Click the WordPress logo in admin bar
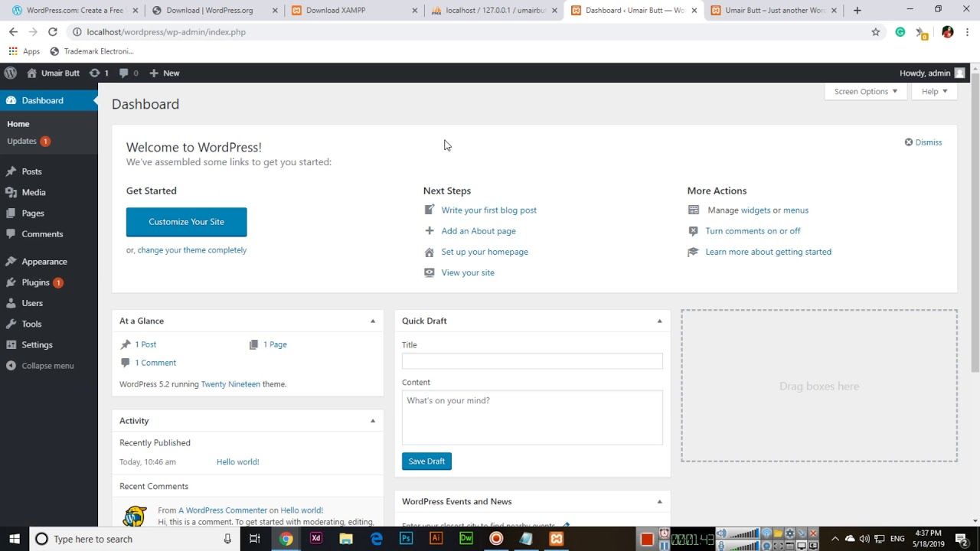This screenshot has height=551, width=980. (11, 73)
